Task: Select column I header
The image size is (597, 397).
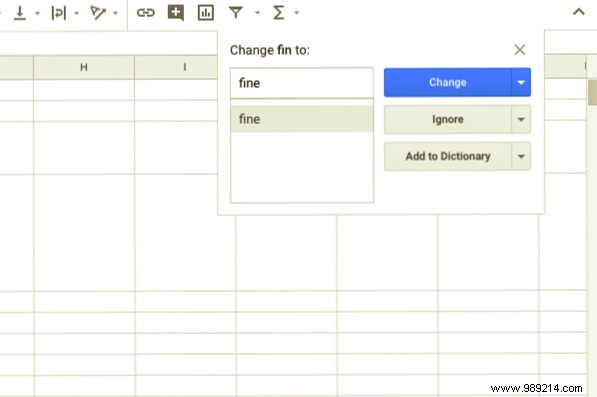Action: (176, 67)
